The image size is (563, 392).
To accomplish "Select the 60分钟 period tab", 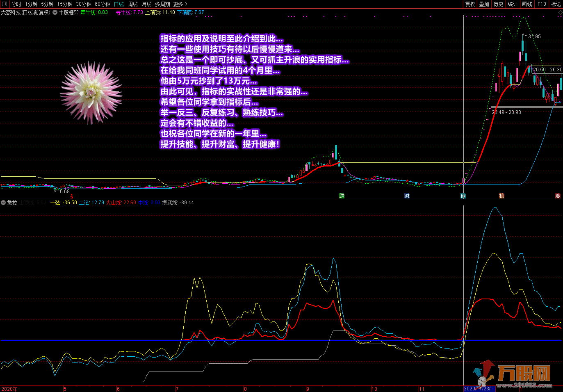I will point(102,4).
